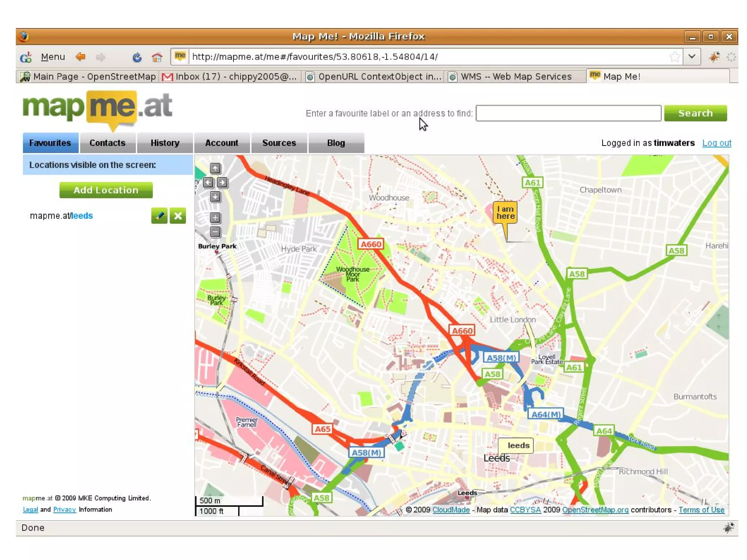The height and width of the screenshot is (560, 747).
Task: Click the 'leeds' map label marker
Action: pyautogui.click(x=516, y=445)
